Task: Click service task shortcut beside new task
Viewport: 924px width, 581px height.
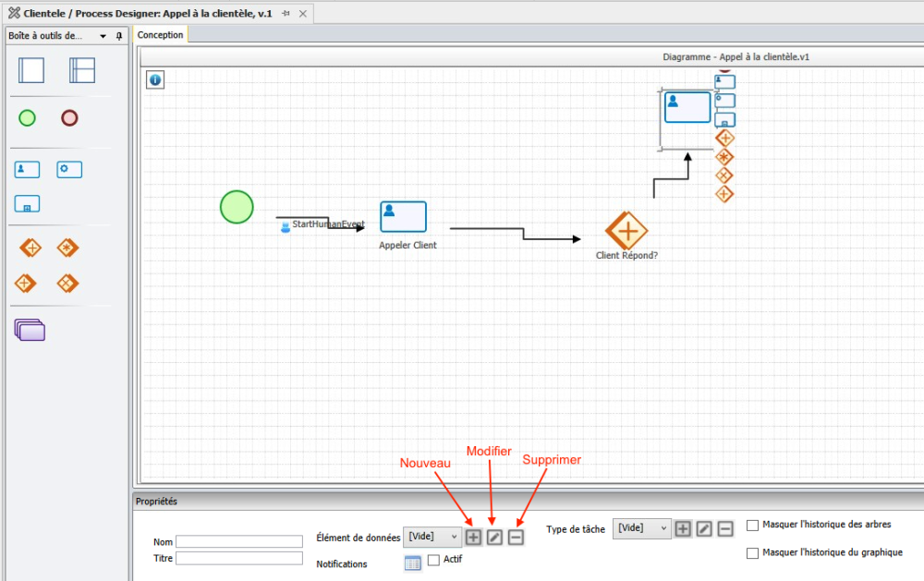Action: click(724, 101)
